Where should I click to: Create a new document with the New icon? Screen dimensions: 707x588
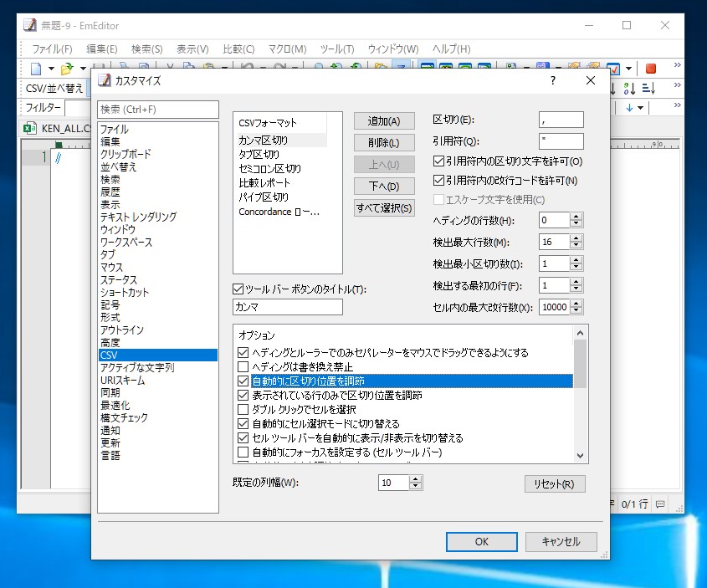(x=35, y=69)
